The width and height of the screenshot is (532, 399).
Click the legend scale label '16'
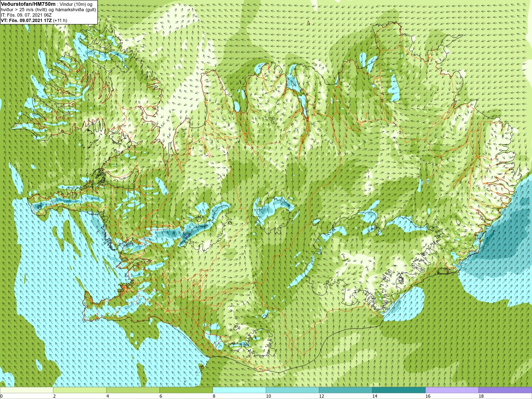click(428, 396)
